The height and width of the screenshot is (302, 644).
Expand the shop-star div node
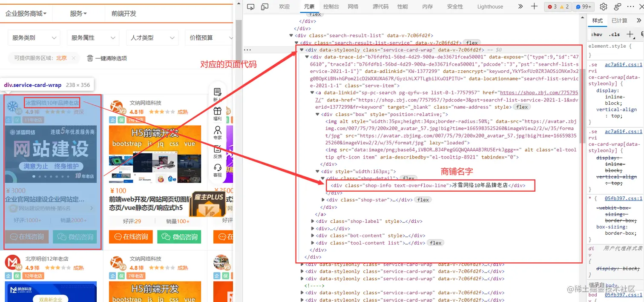tap(323, 200)
